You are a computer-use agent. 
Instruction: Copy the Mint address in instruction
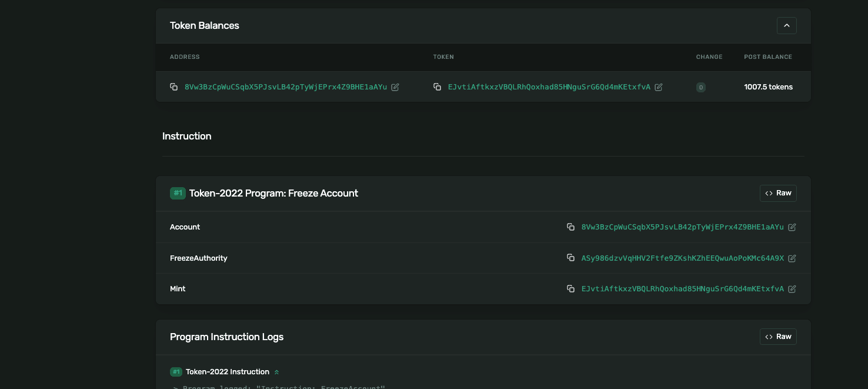(x=570, y=288)
